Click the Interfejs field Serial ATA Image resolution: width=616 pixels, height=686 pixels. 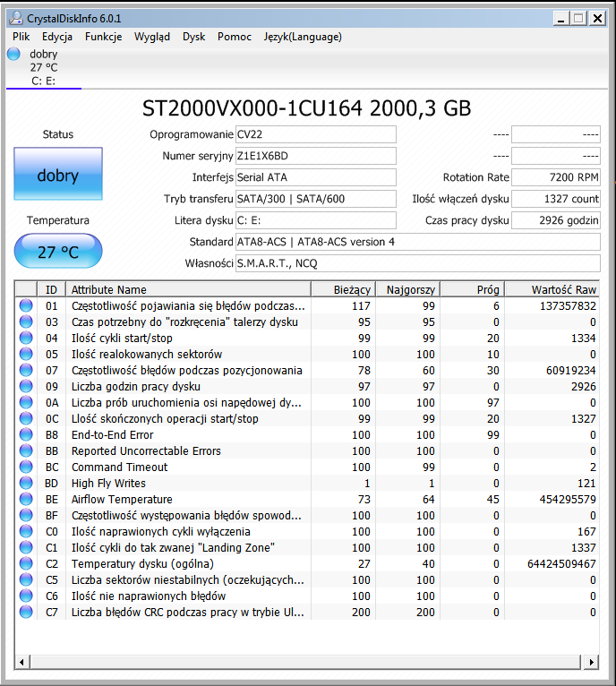click(316, 177)
